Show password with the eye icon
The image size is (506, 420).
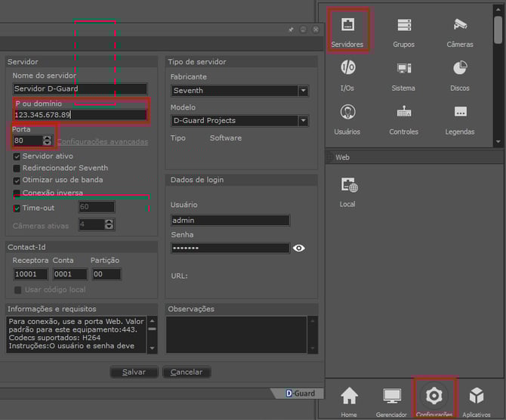pyautogui.click(x=299, y=248)
